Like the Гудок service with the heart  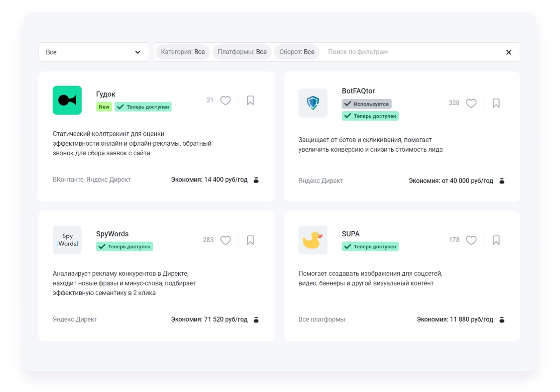(225, 100)
